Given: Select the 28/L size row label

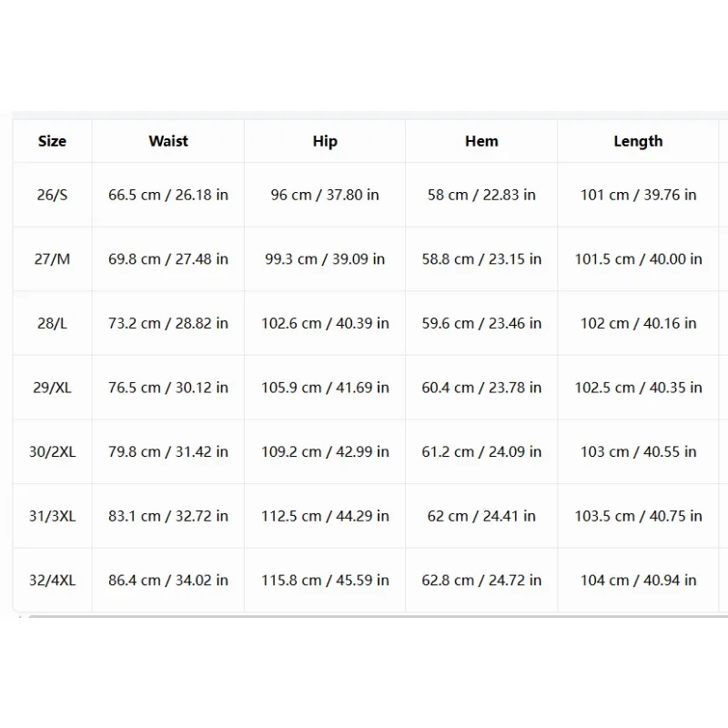Looking at the screenshot, I should 52,323.
